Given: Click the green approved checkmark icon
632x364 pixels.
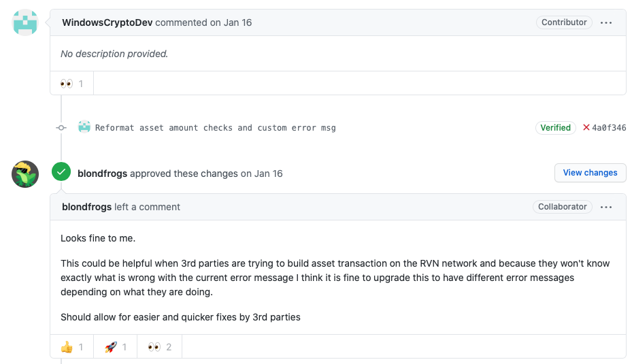Looking at the screenshot, I should click(x=61, y=173).
